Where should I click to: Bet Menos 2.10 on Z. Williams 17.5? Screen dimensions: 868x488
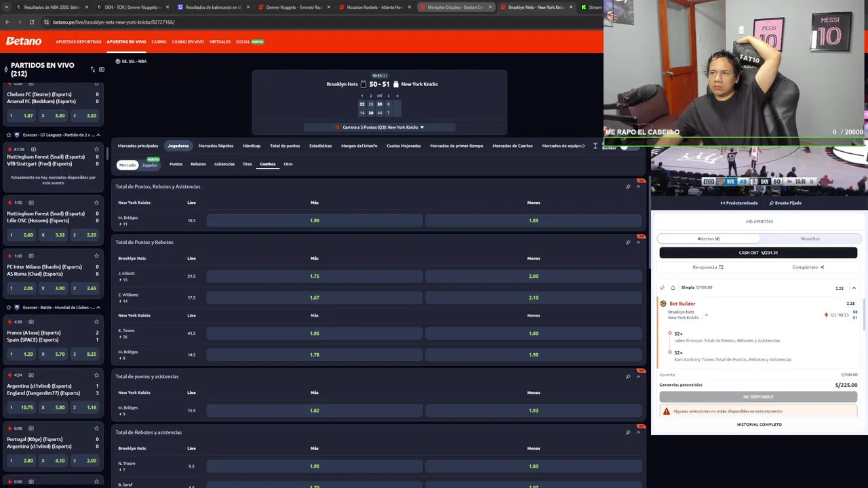534,298
